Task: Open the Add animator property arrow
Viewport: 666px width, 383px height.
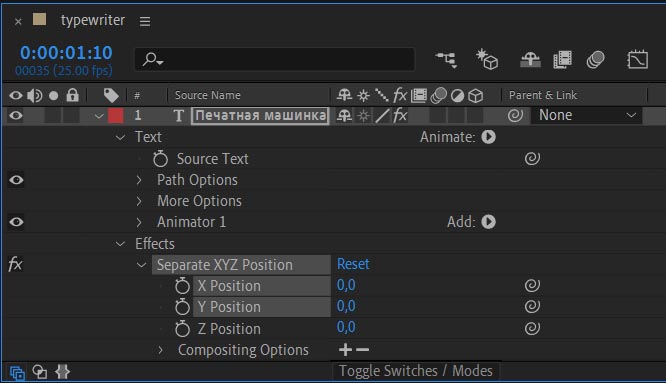Action: tap(488, 222)
